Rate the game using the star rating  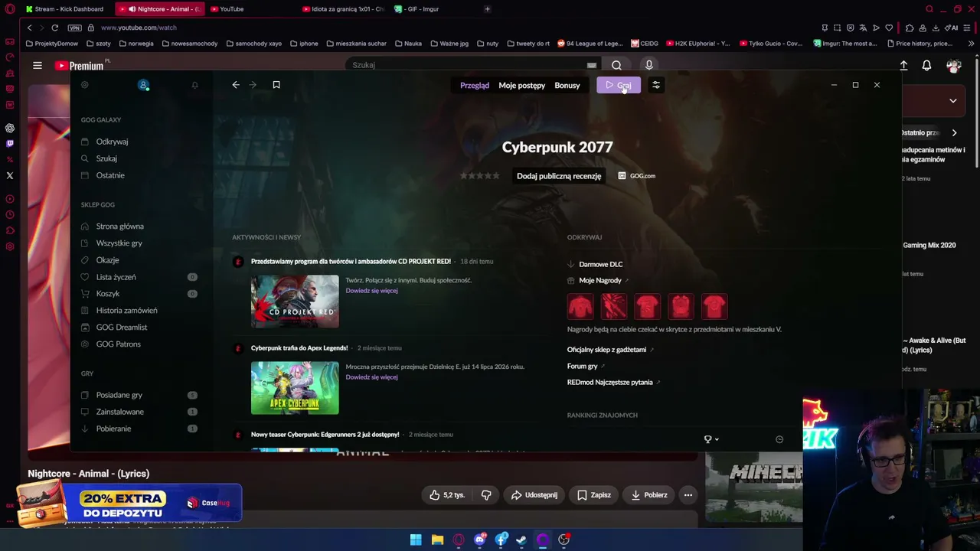coord(479,176)
